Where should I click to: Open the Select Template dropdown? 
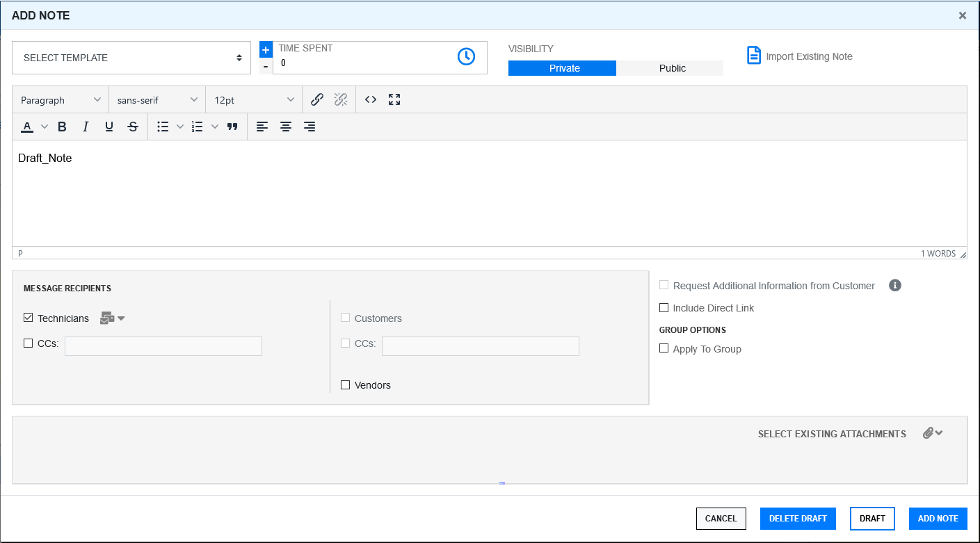[131, 58]
